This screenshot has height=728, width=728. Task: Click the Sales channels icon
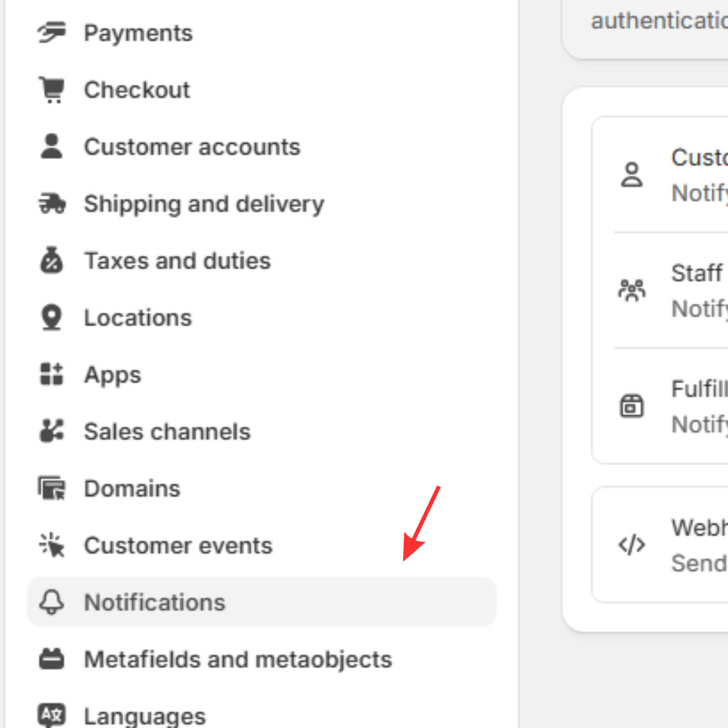(x=51, y=431)
